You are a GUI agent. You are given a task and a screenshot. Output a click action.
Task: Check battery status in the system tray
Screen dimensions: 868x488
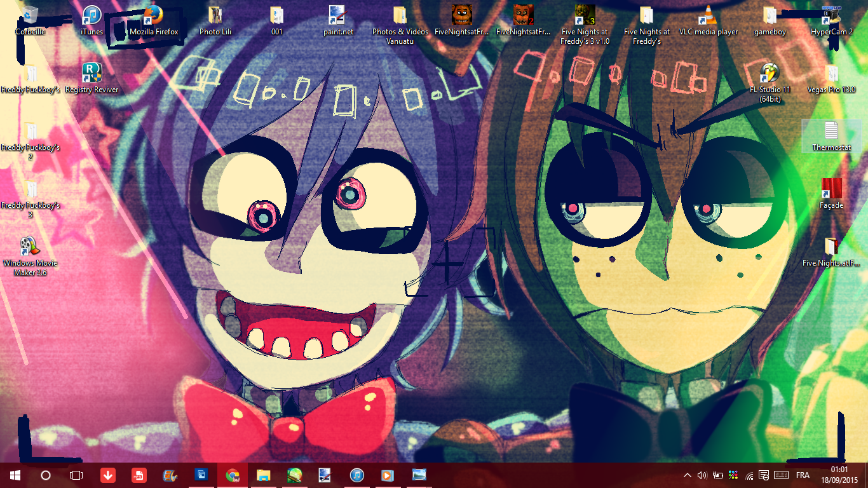pos(718,475)
